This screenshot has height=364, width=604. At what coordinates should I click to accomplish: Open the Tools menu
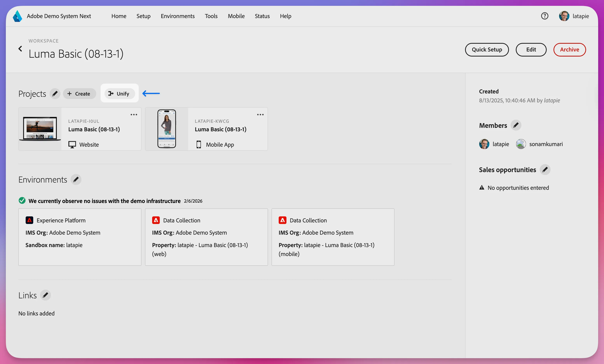pos(211,16)
